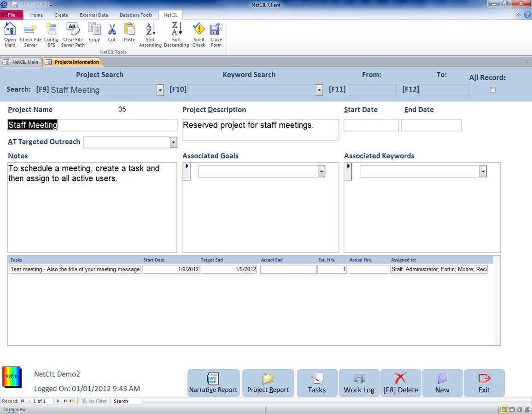Click the record navigation Search box
This screenshot has width=532, height=414.
127,401
